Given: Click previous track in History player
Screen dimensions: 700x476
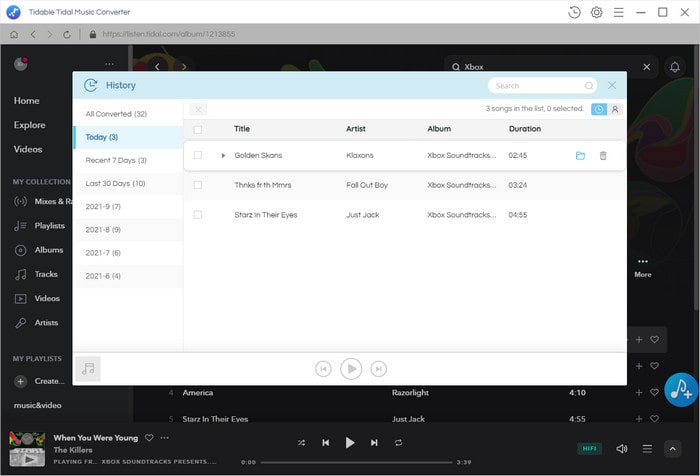Looking at the screenshot, I should 323,369.
